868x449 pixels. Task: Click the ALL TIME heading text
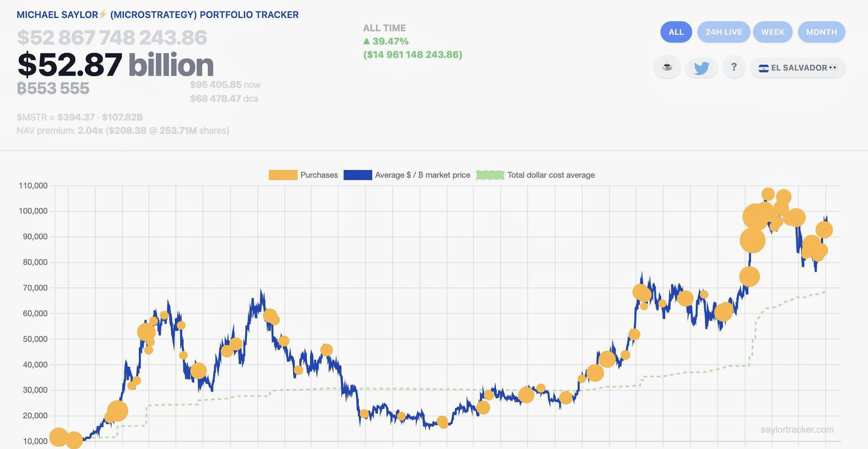(x=384, y=28)
